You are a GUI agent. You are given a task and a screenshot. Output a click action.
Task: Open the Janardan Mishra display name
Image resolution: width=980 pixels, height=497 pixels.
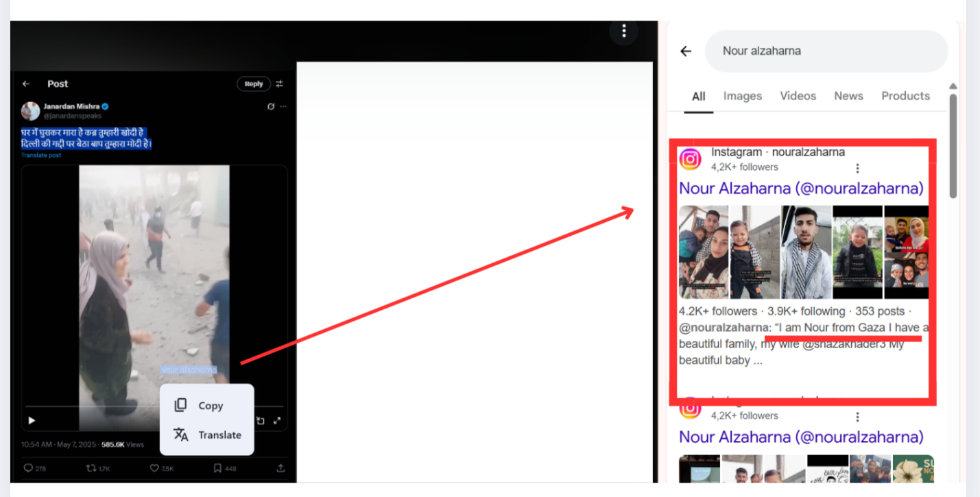click(x=71, y=107)
